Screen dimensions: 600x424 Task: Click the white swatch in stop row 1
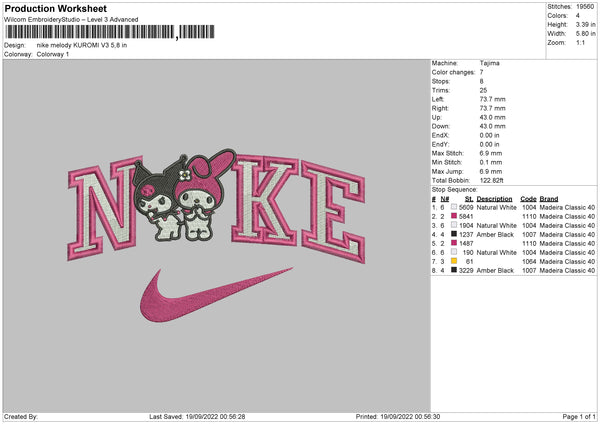tap(454, 207)
